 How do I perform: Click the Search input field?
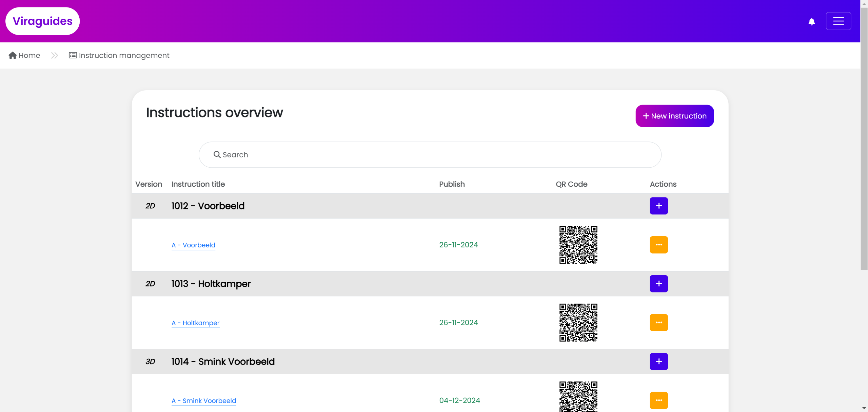tap(430, 155)
